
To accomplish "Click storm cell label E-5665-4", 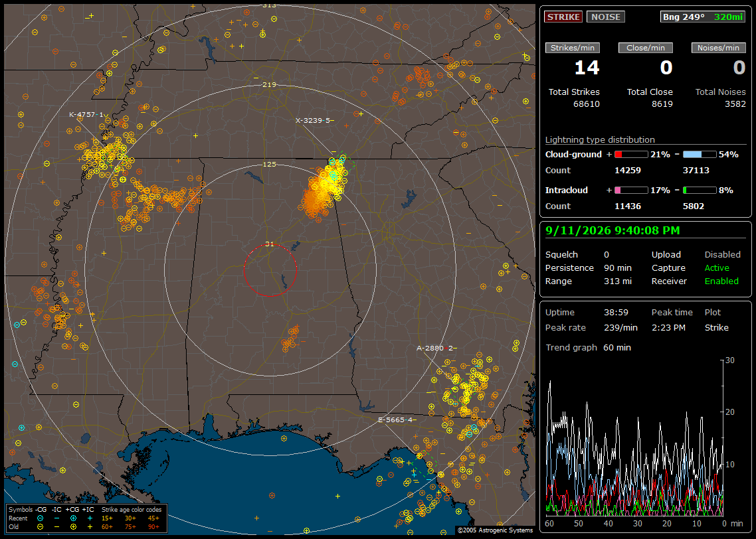I will [x=395, y=420].
